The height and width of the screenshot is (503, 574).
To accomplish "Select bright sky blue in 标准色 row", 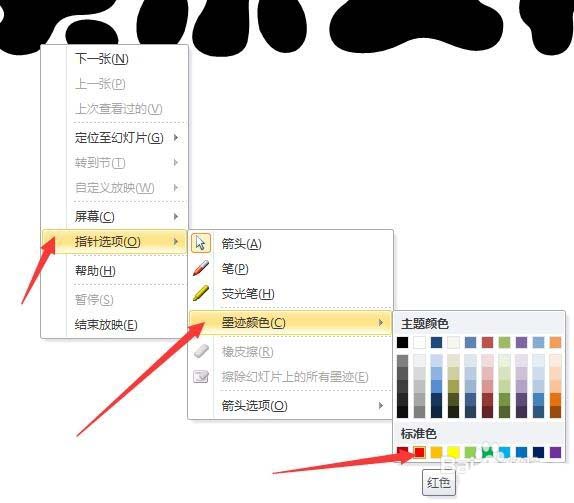I will pyautogui.click(x=504, y=452).
